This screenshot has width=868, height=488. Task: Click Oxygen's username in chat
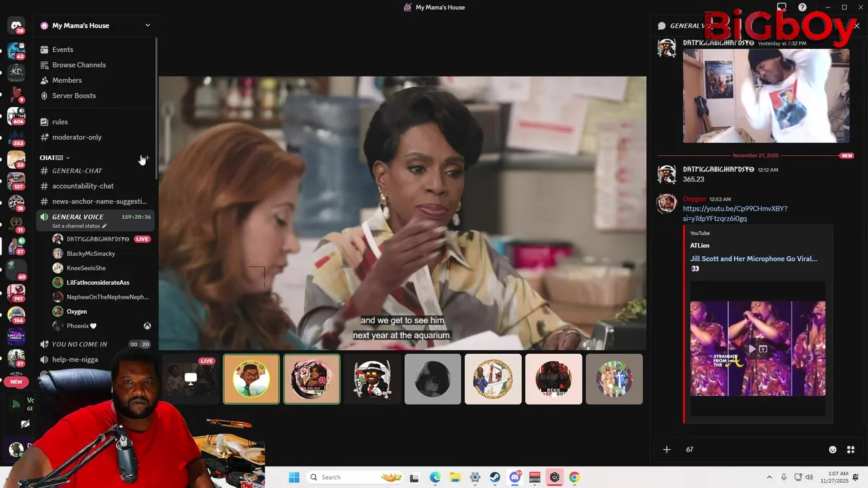[x=694, y=199]
